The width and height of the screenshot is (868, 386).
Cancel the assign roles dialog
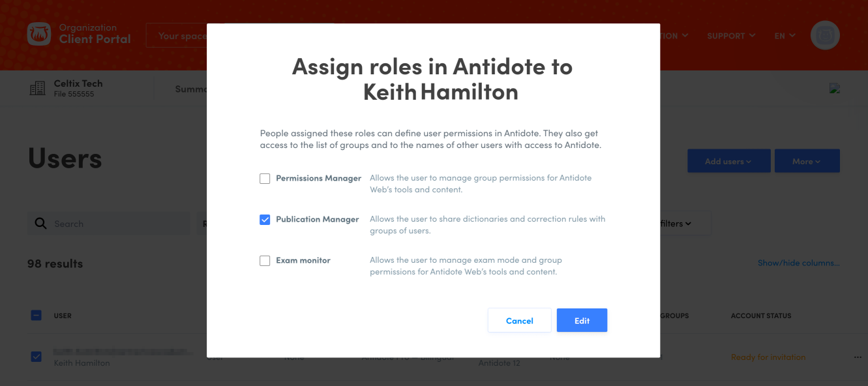519,321
